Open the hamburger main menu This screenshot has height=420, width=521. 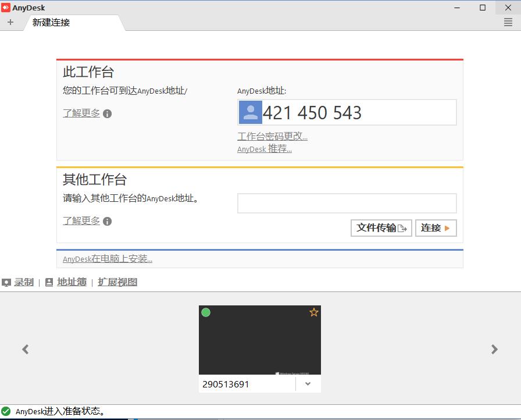[508, 22]
